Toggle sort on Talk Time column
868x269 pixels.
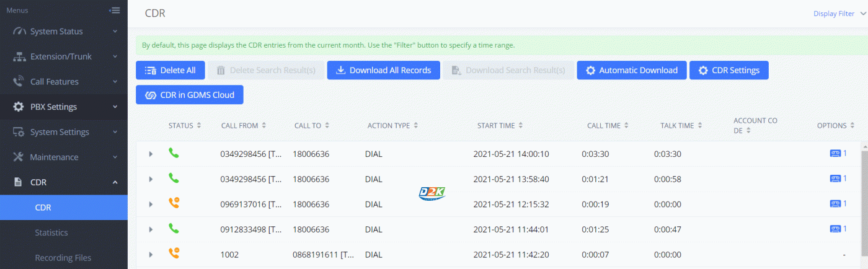[699, 126]
